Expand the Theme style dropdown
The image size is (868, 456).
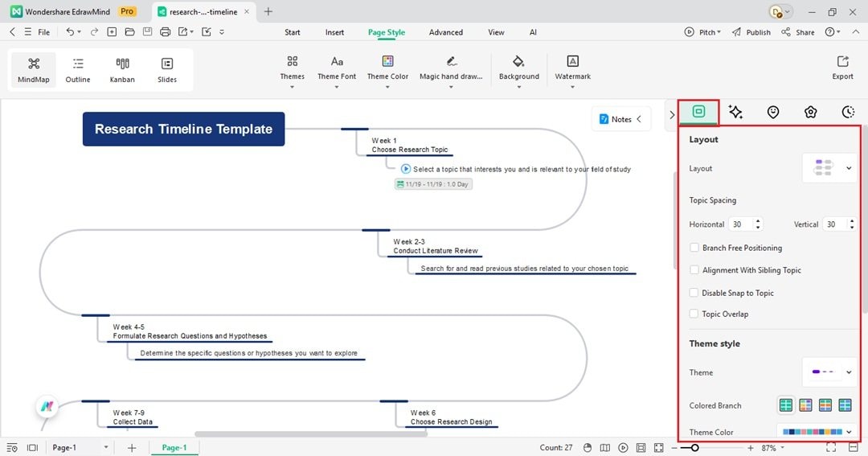tap(829, 372)
